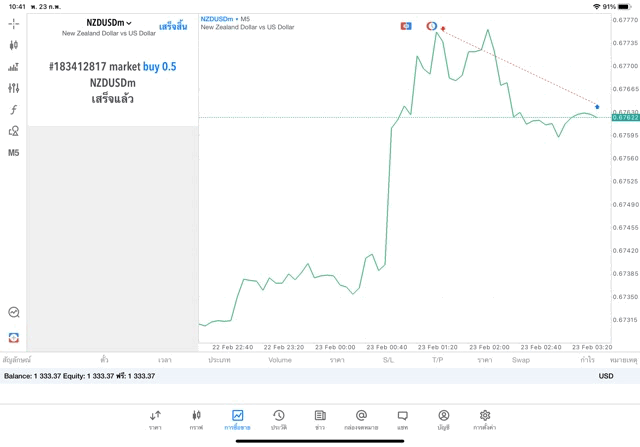Open the ราคา quotes tab
The image size is (640, 447).
(x=155, y=420)
